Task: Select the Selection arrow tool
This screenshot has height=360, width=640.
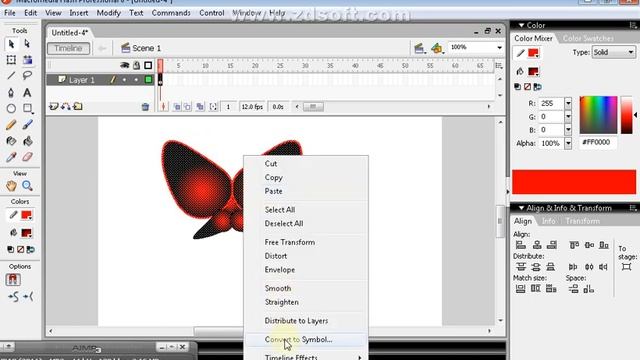Action: click(11, 44)
